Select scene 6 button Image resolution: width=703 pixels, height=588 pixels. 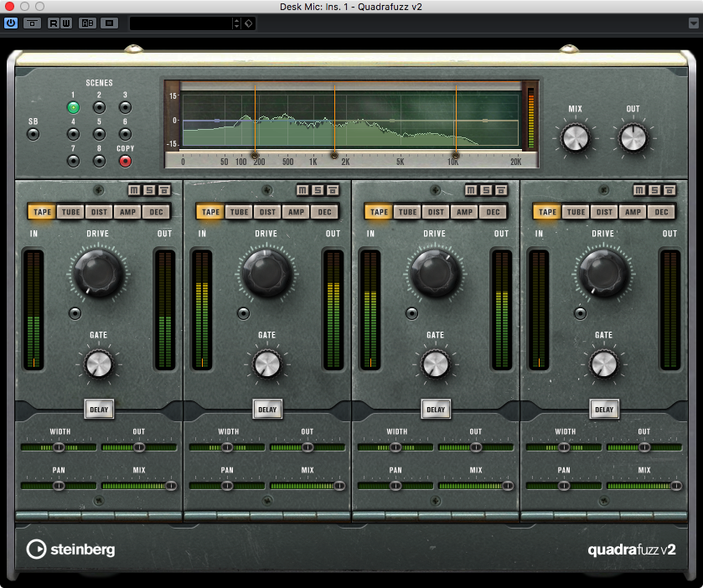coord(125,134)
